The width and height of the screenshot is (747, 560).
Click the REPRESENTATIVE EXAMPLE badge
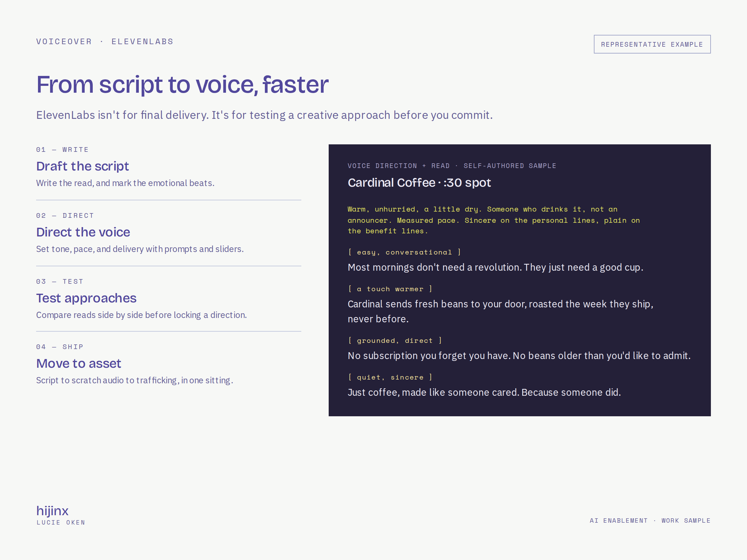(x=652, y=44)
